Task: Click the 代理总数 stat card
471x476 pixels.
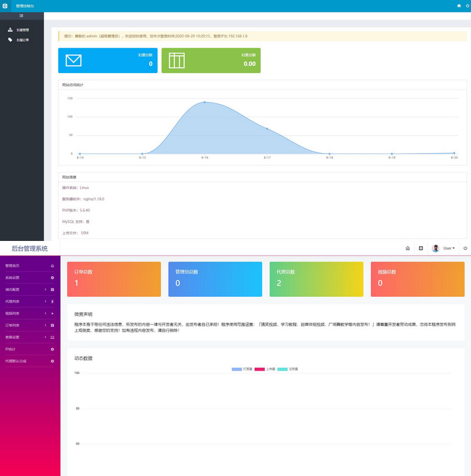Action: coord(316,279)
